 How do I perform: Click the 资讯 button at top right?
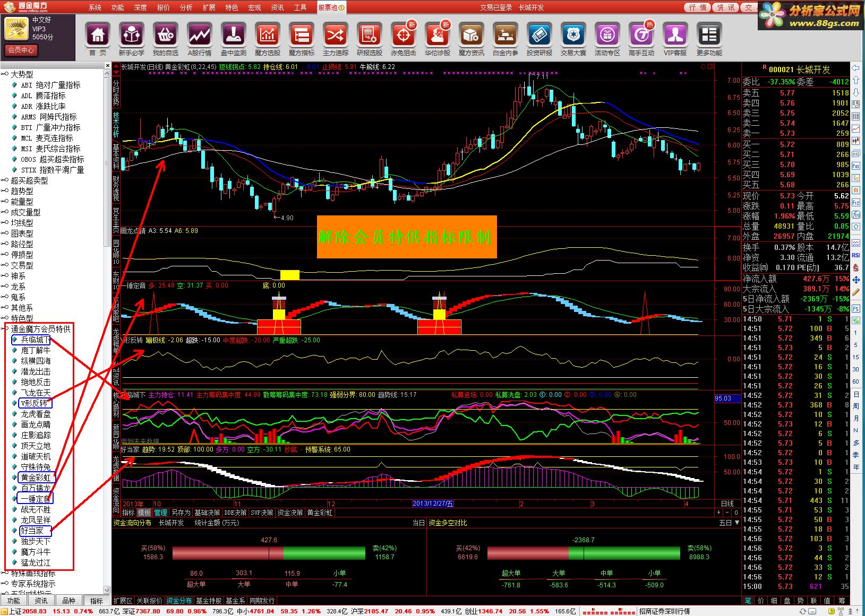point(725,7)
